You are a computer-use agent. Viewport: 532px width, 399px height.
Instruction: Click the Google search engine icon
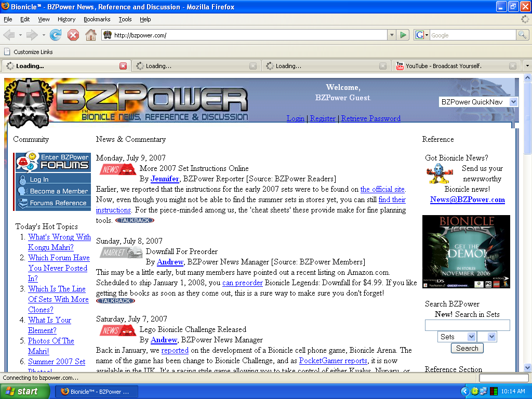pyautogui.click(x=420, y=35)
